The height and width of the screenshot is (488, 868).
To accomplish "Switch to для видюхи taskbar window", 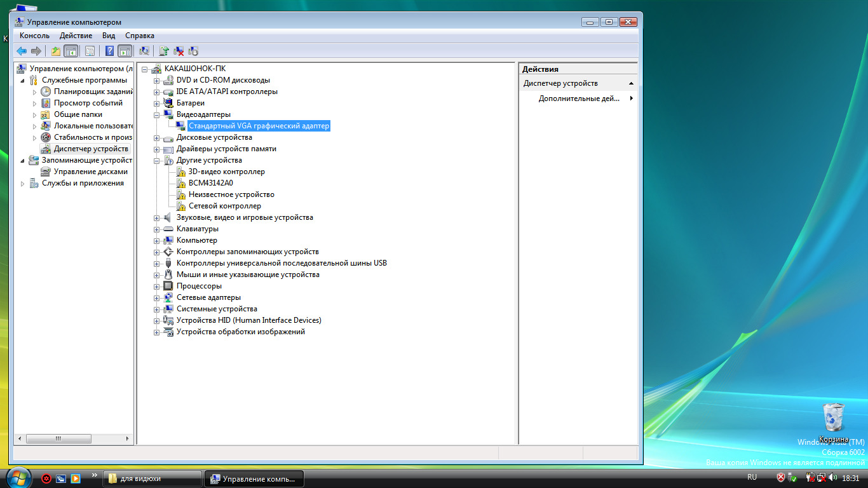I will click(x=151, y=478).
